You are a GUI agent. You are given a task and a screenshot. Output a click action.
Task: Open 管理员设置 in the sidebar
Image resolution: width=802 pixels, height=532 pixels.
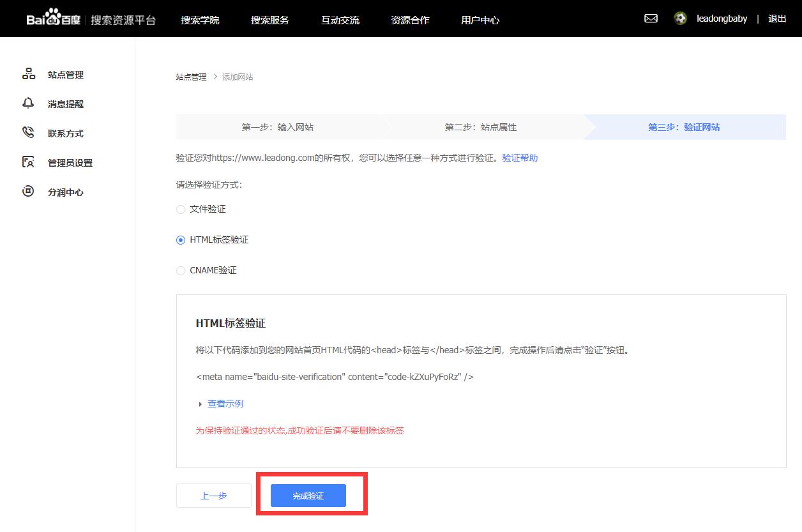tap(29, 162)
